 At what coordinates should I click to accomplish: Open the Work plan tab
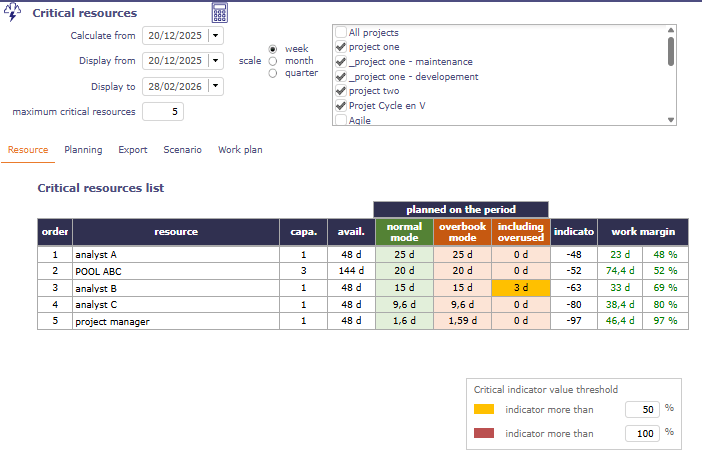(x=240, y=150)
